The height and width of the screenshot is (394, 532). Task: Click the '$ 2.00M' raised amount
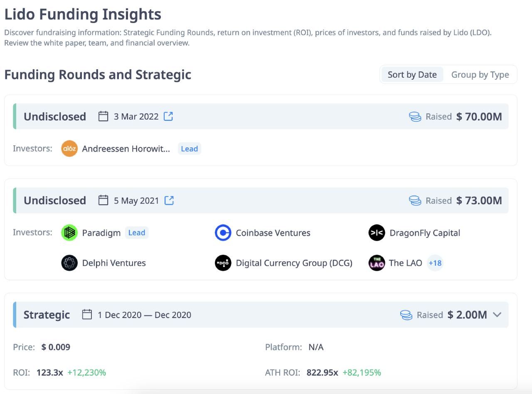(467, 315)
